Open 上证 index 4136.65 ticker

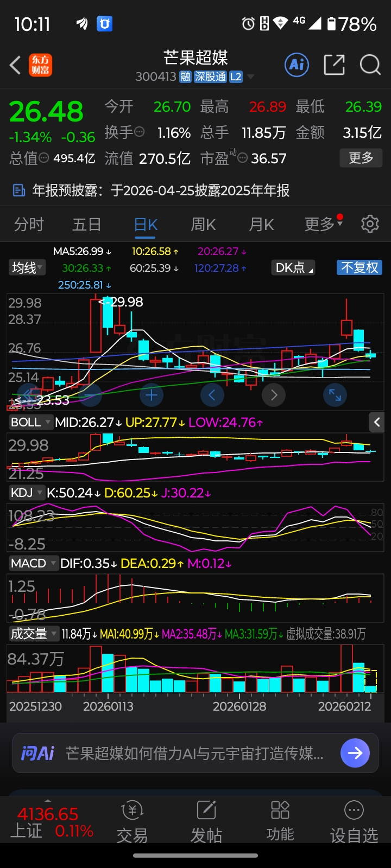(x=52, y=822)
